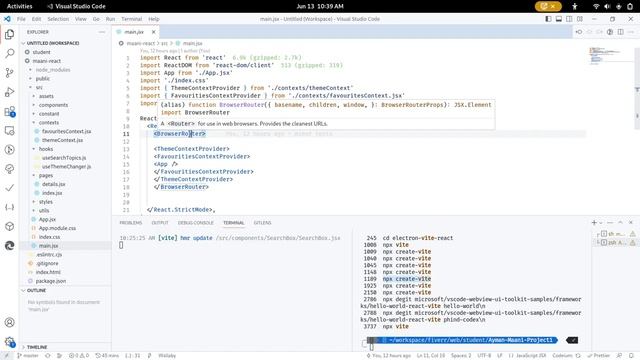Collapse the Outline section

pos(36,290)
